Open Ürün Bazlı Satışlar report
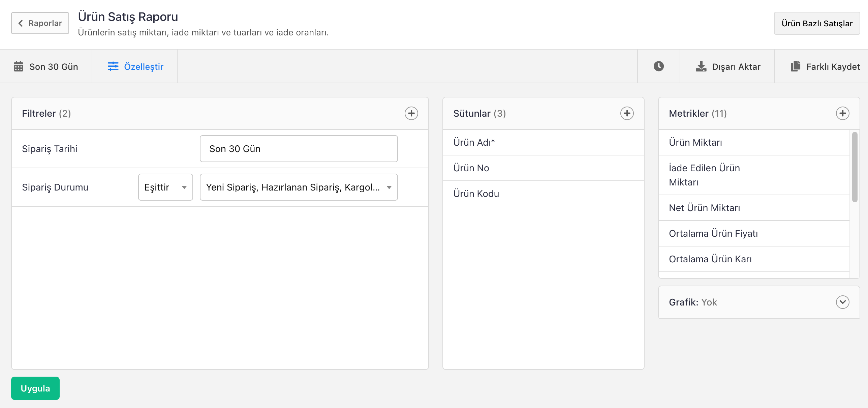Screen dimensions: 868x408 pyautogui.click(x=817, y=23)
